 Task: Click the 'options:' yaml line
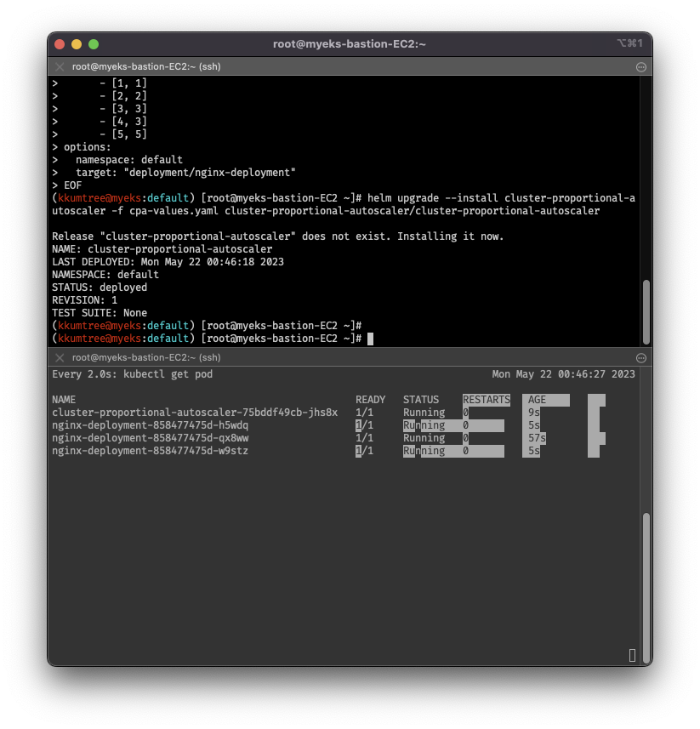(88, 147)
